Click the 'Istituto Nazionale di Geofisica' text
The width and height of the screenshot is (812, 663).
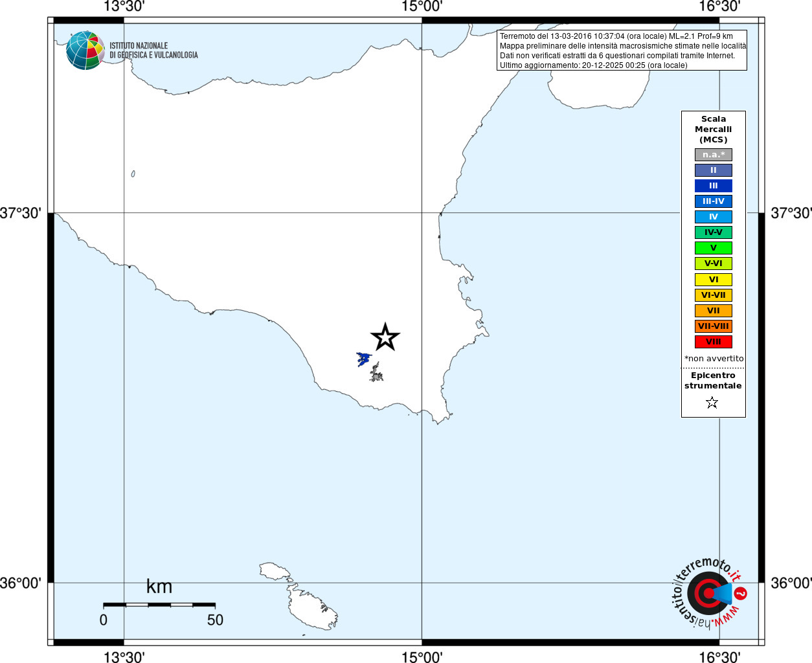tap(153, 51)
